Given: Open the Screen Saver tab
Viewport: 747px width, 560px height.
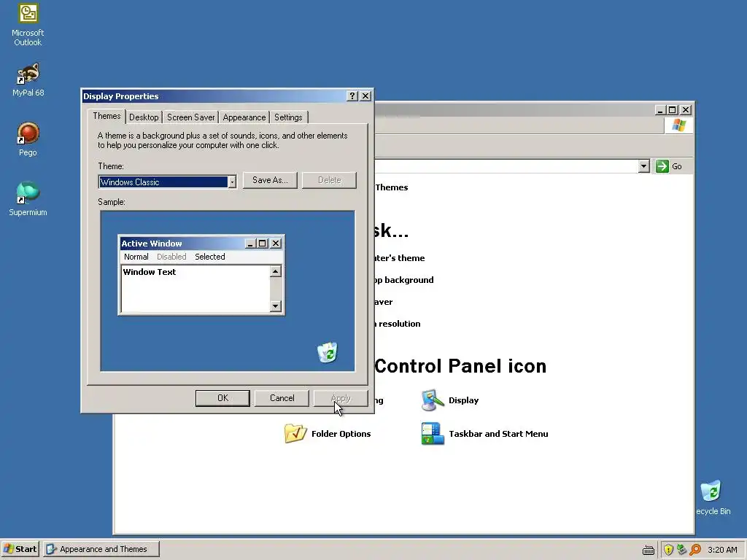Looking at the screenshot, I should (190, 117).
